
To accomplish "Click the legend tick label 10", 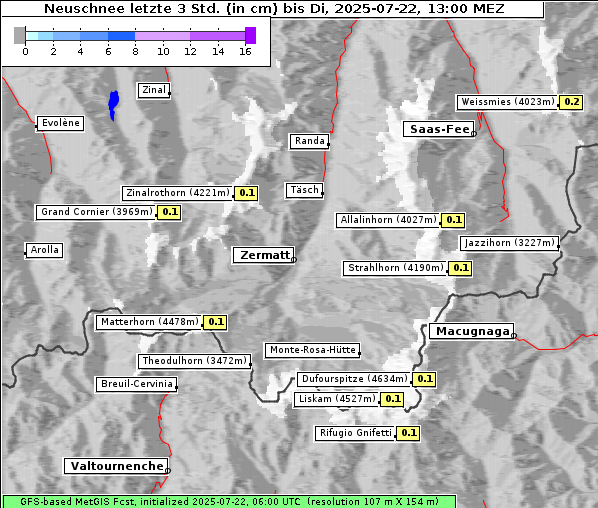I will pyautogui.click(x=163, y=52).
